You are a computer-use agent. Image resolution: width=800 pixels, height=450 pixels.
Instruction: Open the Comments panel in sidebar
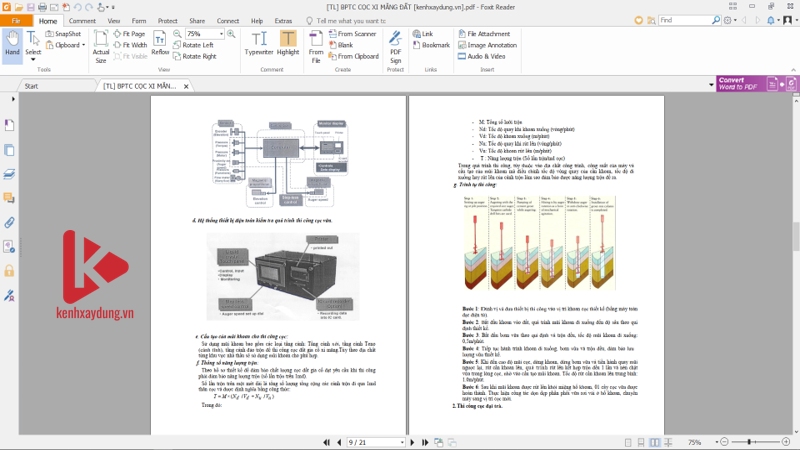[x=9, y=197]
